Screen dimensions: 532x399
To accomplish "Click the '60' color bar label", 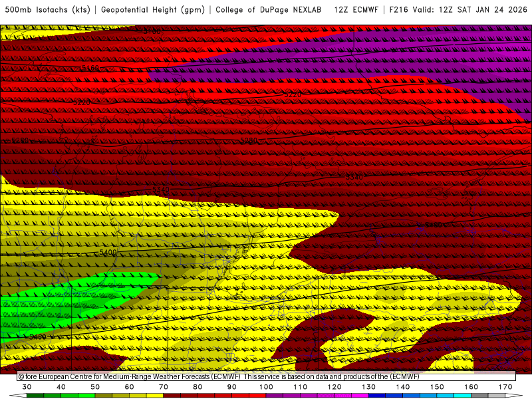I will 129,387.
